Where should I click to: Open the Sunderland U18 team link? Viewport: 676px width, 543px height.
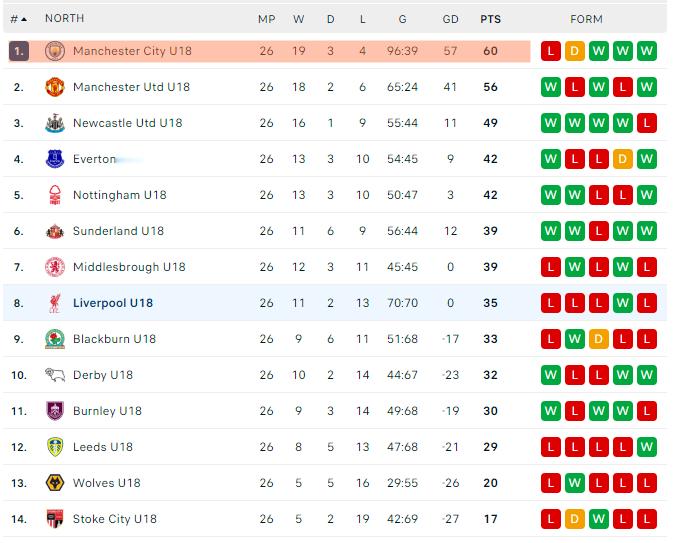(x=119, y=231)
